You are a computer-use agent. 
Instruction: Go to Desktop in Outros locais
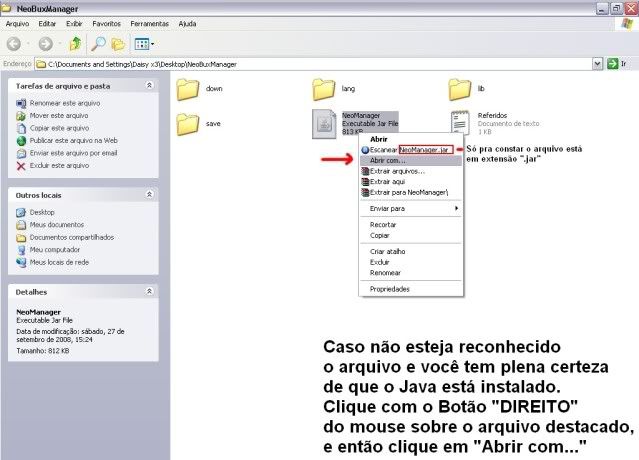point(42,212)
